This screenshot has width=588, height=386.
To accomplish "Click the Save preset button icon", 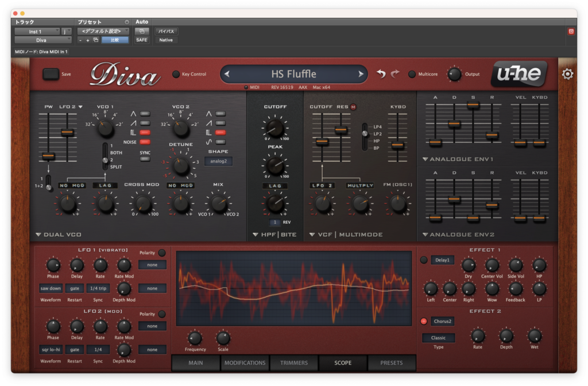I will 51,74.
